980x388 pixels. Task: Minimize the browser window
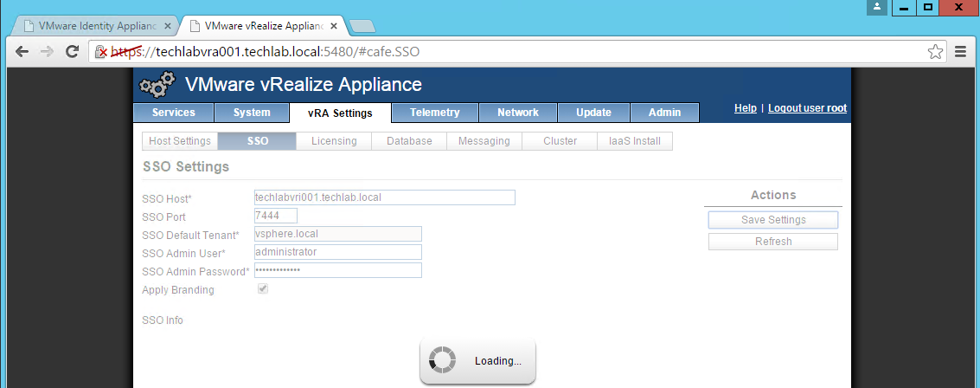tap(904, 8)
